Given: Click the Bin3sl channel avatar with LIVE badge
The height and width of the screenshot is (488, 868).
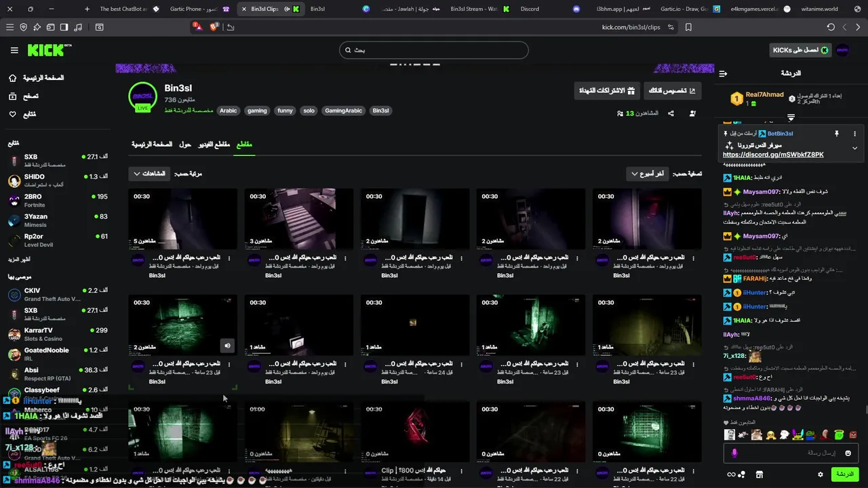Looking at the screenshot, I should 142,97.
